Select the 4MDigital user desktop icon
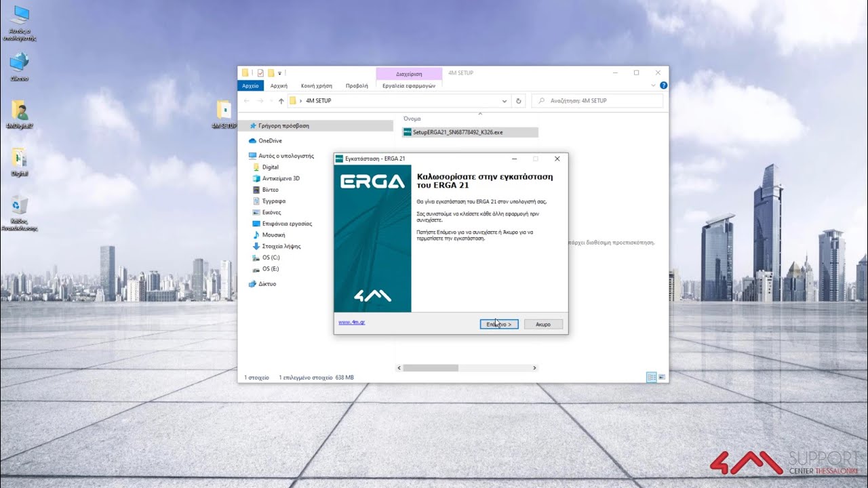 tap(20, 115)
